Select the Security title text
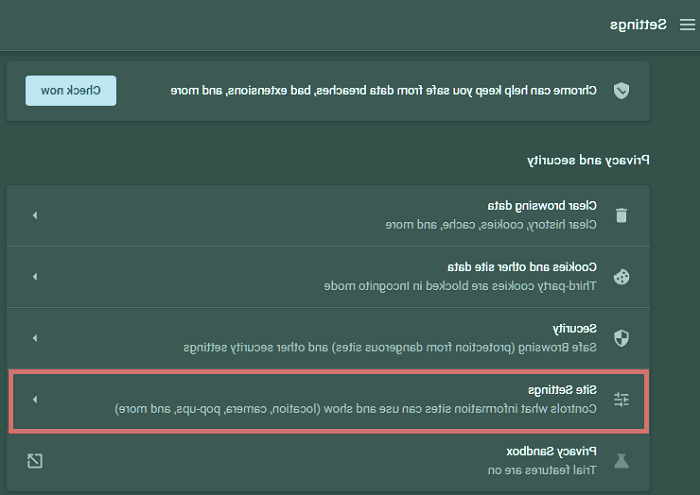 [574, 329]
